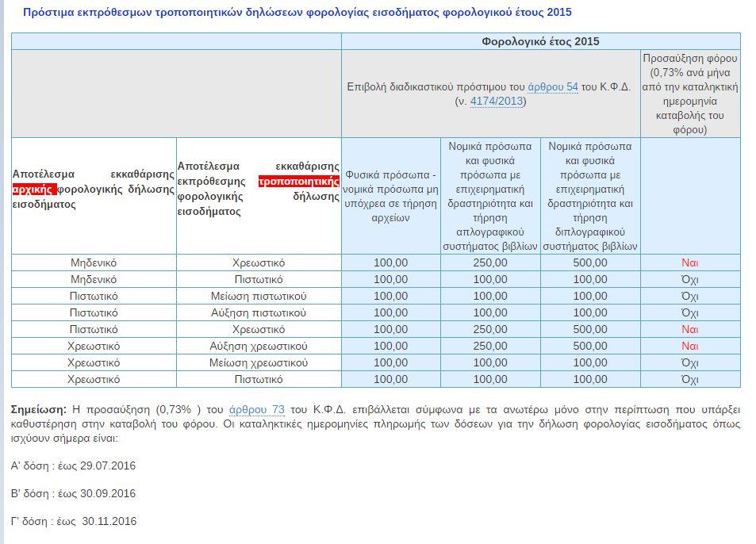
Task: Click the Αύξηση πιστωτικού cell
Action: [259, 312]
